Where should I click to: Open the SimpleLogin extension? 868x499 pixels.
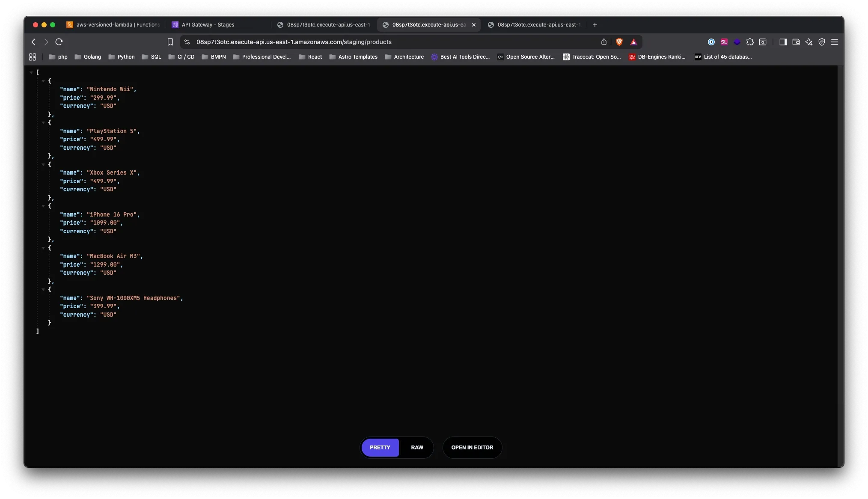(x=724, y=42)
